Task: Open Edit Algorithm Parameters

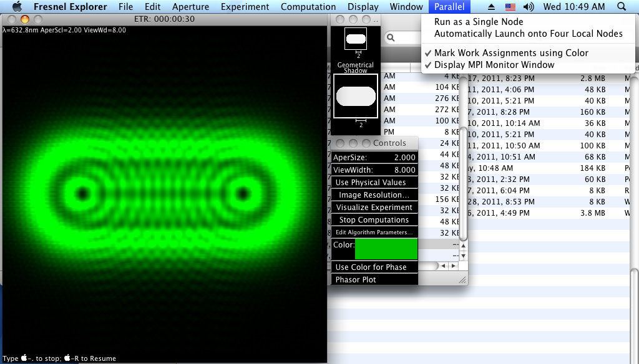Action: click(373, 232)
